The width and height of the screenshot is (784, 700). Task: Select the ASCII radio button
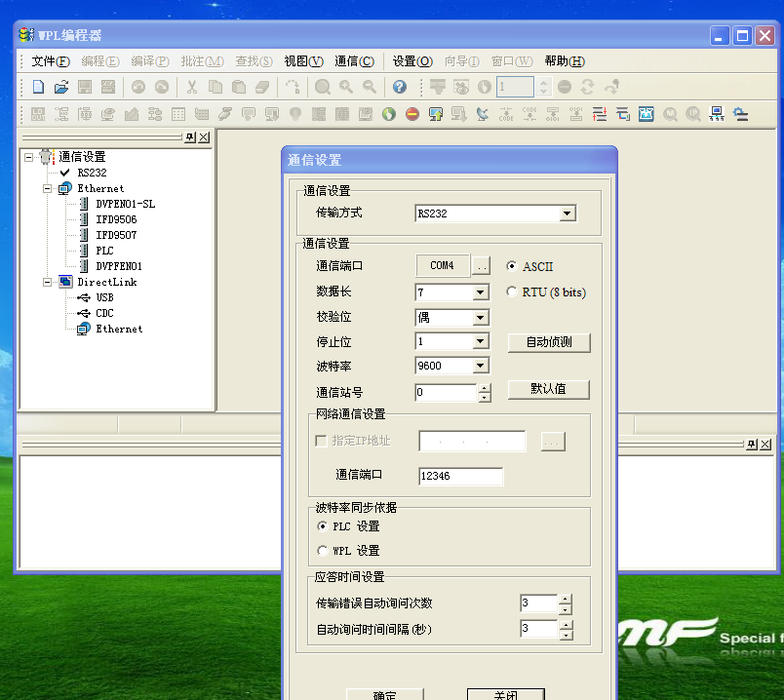pyautogui.click(x=513, y=266)
